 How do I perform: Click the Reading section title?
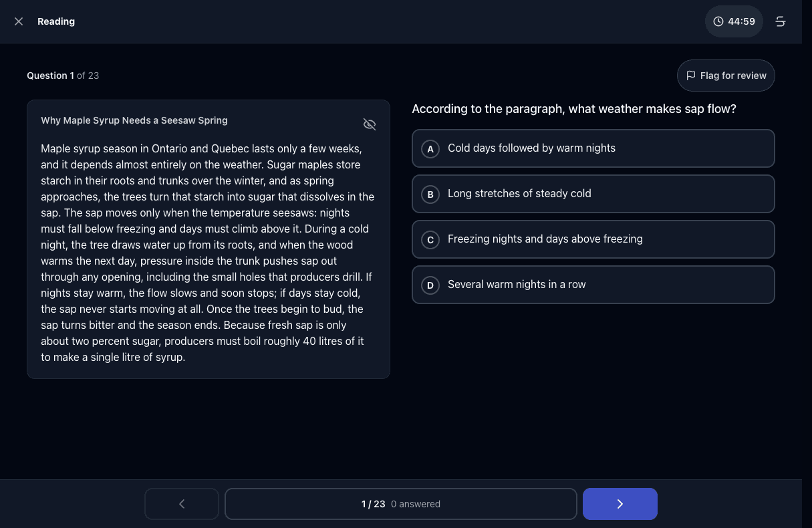(x=56, y=21)
